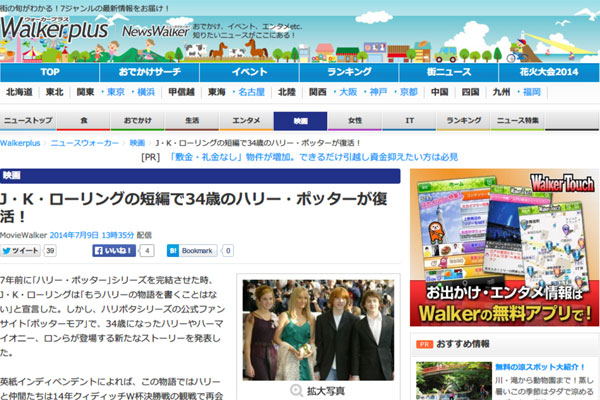The image size is (600, 400).
Task: Select the 東北 region link
Action: pyautogui.click(x=54, y=92)
